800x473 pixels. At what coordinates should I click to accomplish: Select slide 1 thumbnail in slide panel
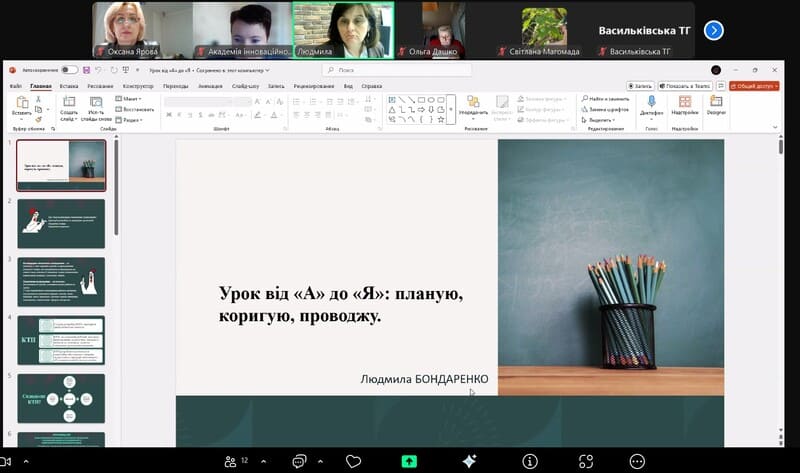tap(61, 165)
